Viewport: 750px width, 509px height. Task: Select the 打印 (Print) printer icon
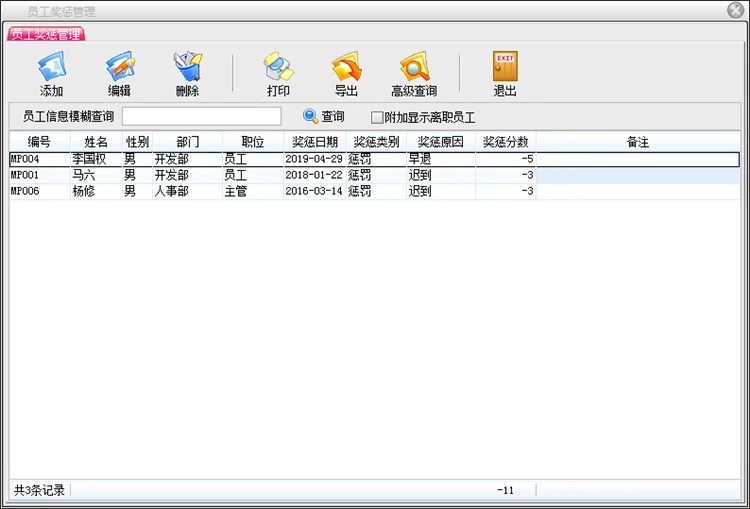(x=278, y=74)
